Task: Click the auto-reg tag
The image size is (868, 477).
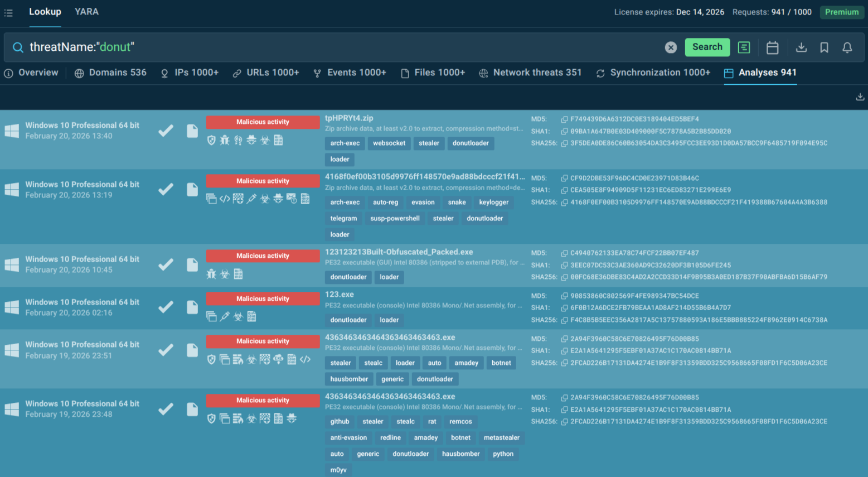Action: pos(385,203)
